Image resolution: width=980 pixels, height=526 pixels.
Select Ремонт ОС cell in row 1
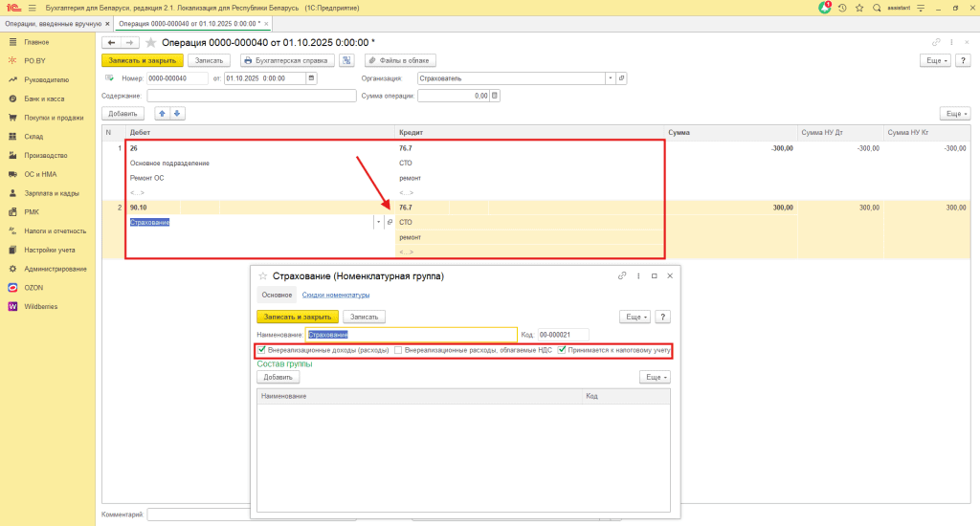(260, 178)
